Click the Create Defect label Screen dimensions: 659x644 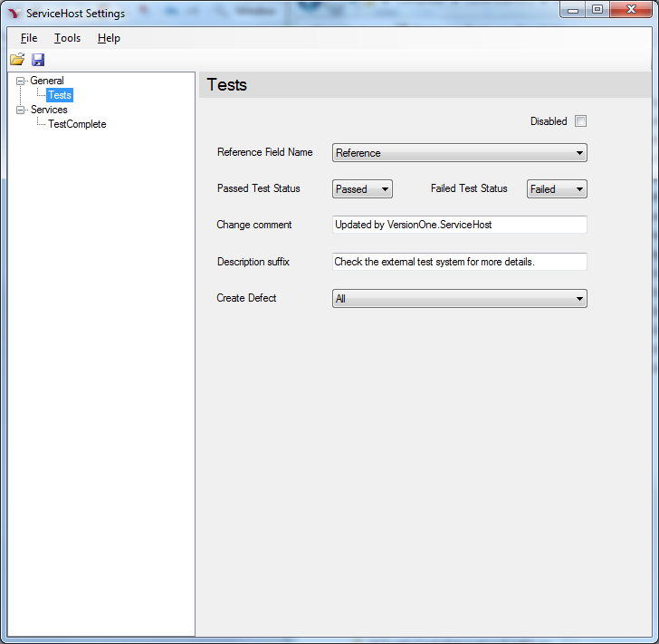246,298
